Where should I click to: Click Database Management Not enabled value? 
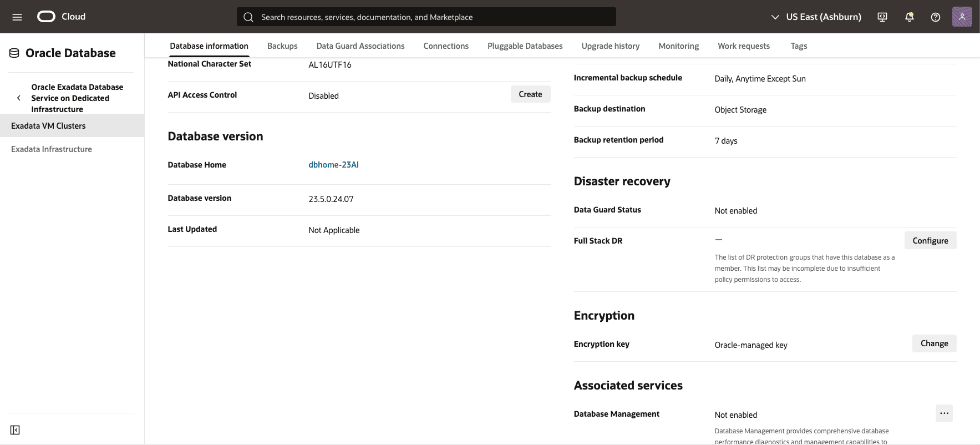tap(735, 415)
